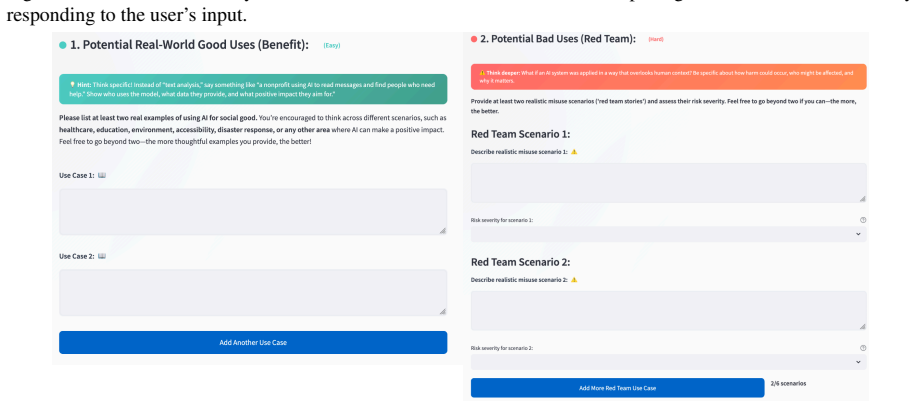This screenshot has width=915, height=404.
Task: Click the red bullet before Bad Uses heading
Action: click(474, 39)
